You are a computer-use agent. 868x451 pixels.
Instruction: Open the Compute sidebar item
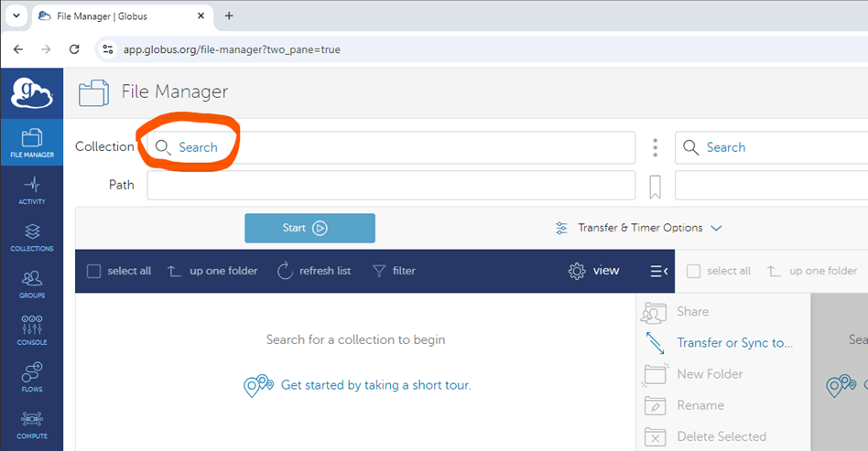point(31,424)
